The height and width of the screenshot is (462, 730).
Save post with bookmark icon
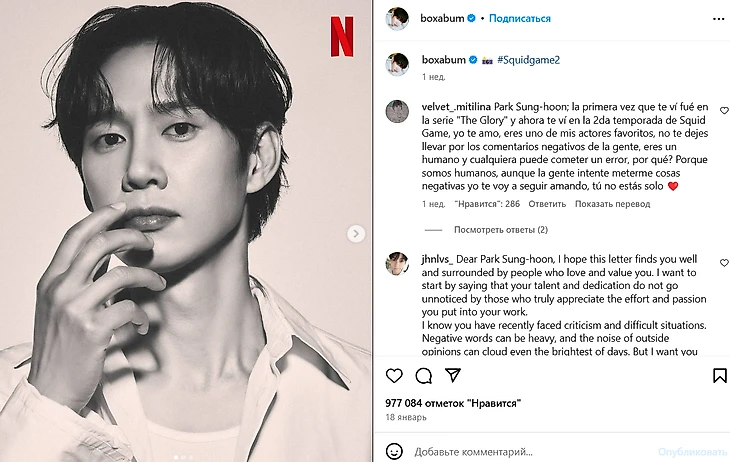point(720,375)
